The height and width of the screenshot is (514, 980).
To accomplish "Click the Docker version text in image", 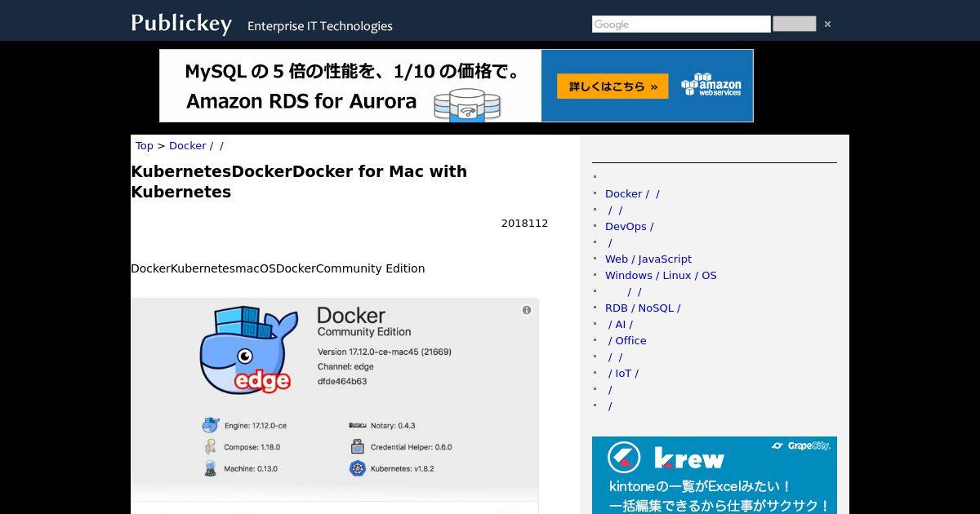I will pos(384,352).
